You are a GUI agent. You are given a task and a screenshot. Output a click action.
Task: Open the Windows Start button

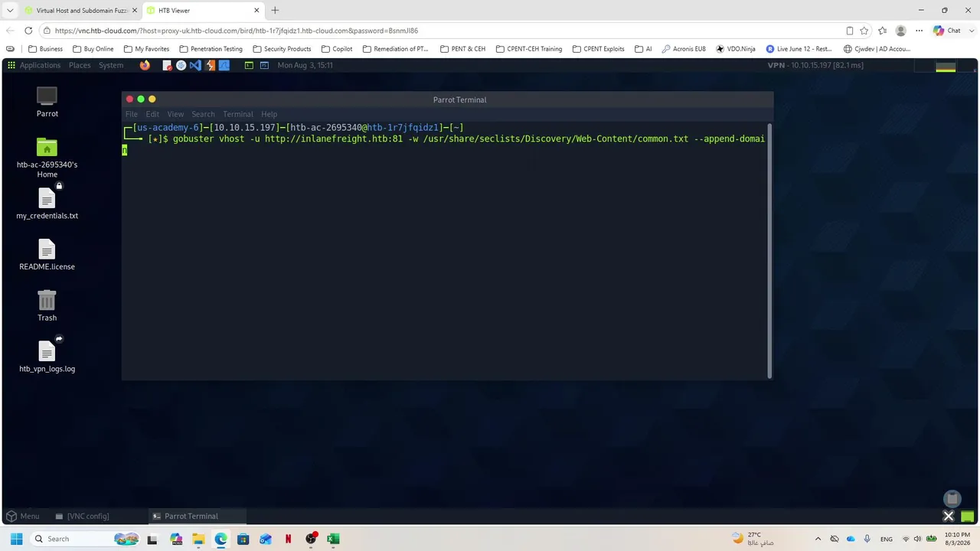tap(16, 539)
